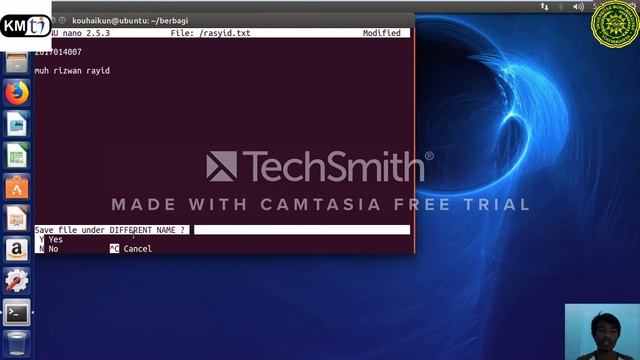Select the Terminal icon in the launcher

17,313
